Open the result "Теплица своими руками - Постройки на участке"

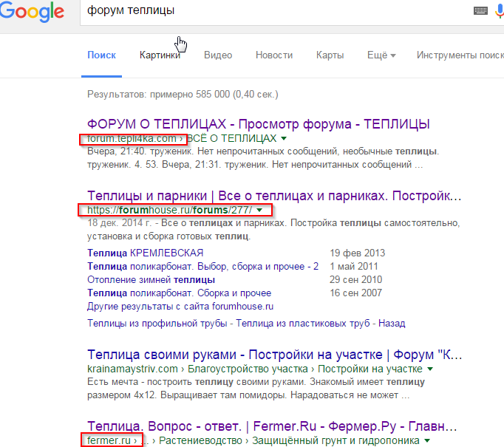pyautogui.click(x=274, y=355)
